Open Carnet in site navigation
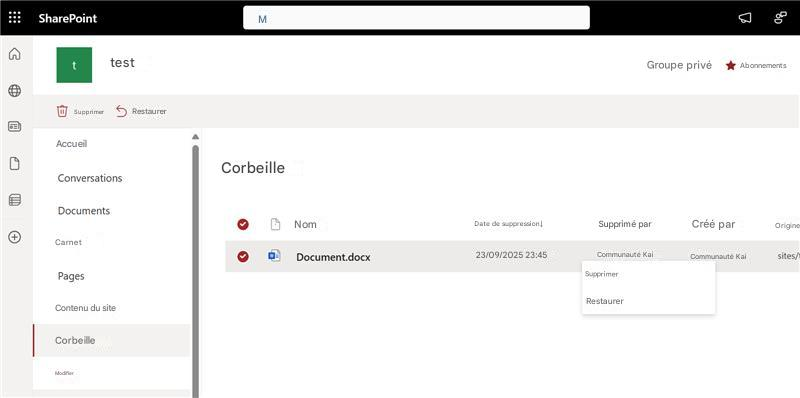The image size is (800, 398). 68,242
